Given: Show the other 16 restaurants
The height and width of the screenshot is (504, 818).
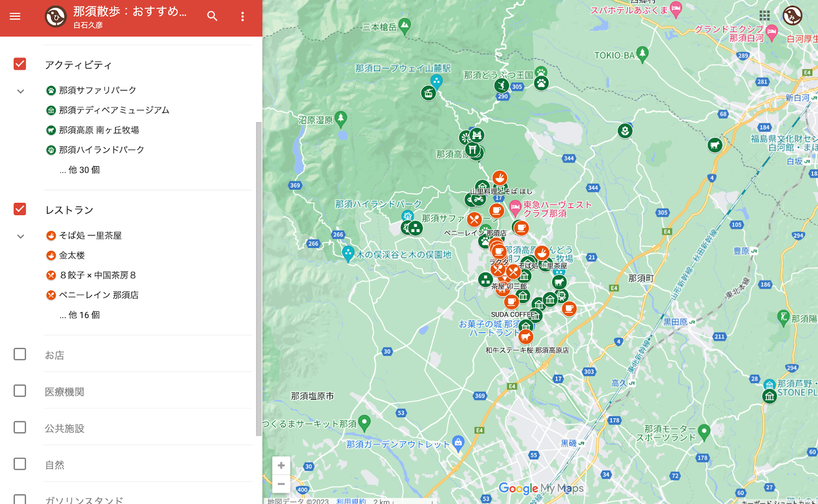Looking at the screenshot, I should click(80, 315).
